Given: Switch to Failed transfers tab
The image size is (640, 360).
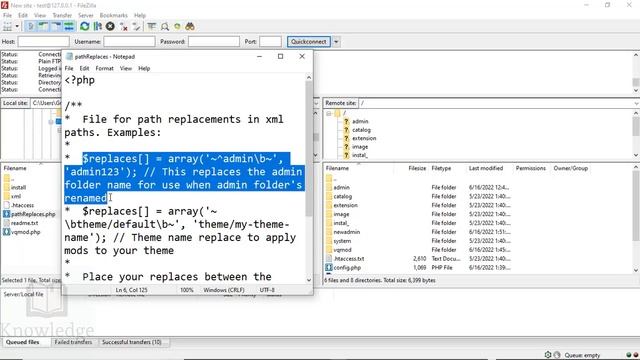Looking at the screenshot, I should pos(73,342).
